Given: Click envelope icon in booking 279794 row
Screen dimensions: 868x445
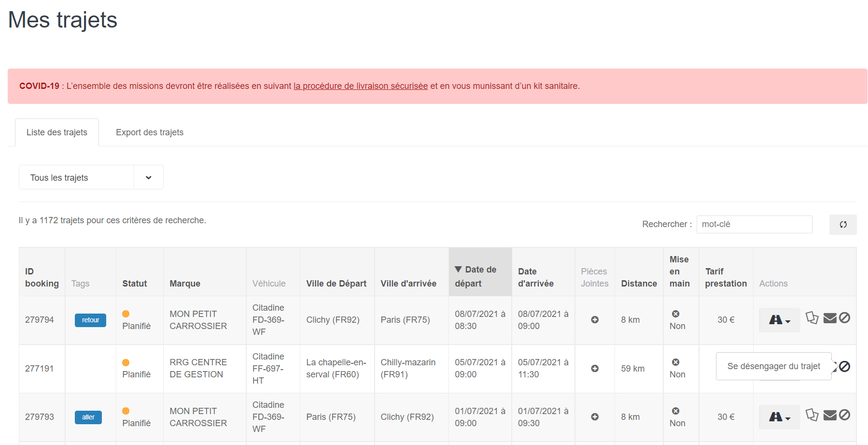Looking at the screenshot, I should click(830, 318).
